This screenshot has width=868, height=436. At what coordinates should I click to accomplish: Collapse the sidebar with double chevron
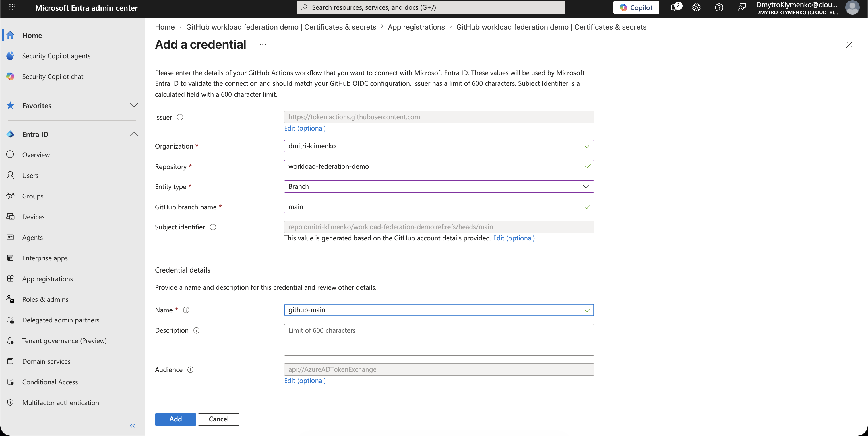[132, 426]
